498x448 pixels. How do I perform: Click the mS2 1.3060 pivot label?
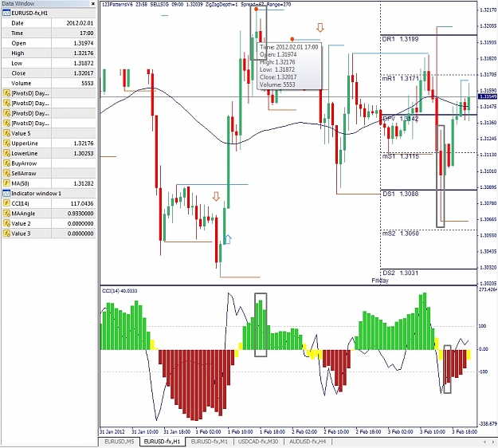click(x=401, y=234)
